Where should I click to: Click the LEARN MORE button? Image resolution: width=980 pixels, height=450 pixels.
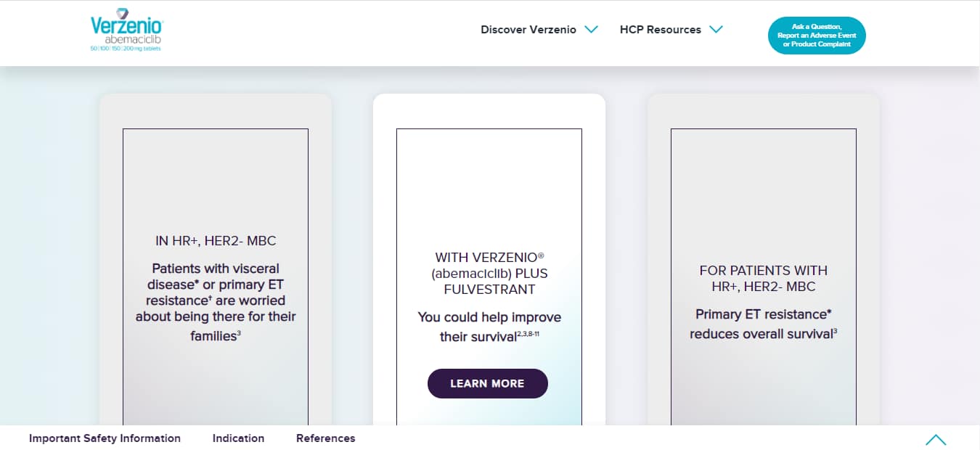tap(487, 383)
